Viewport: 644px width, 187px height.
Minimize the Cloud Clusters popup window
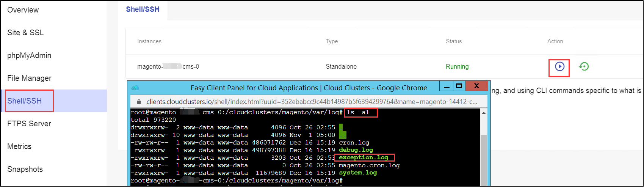pos(447,86)
